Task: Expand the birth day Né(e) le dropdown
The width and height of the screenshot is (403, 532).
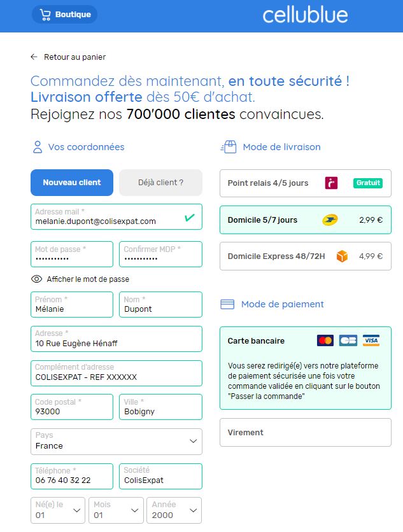Action: tap(58, 510)
